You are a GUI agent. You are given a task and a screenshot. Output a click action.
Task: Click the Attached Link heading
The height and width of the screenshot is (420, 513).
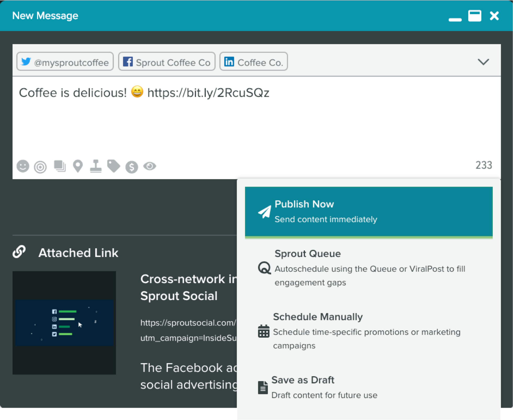78,253
